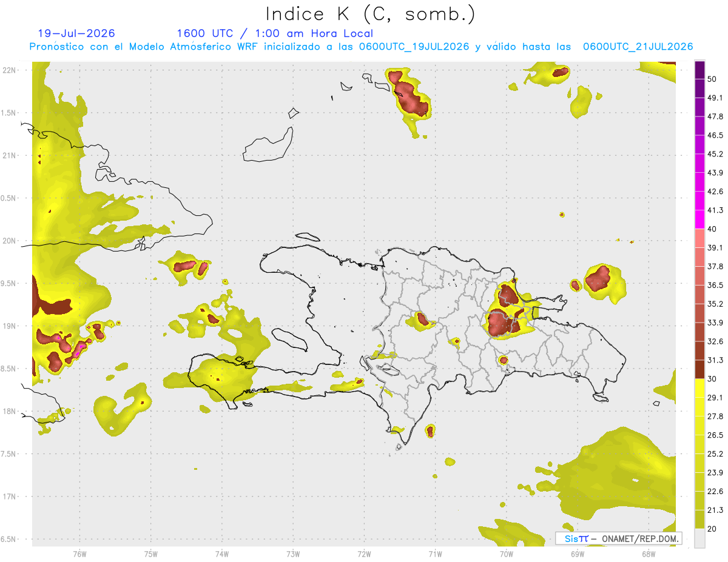Screen dimensions: 728x562
Task: Click the "36.5" color scale value
Action: click(716, 285)
